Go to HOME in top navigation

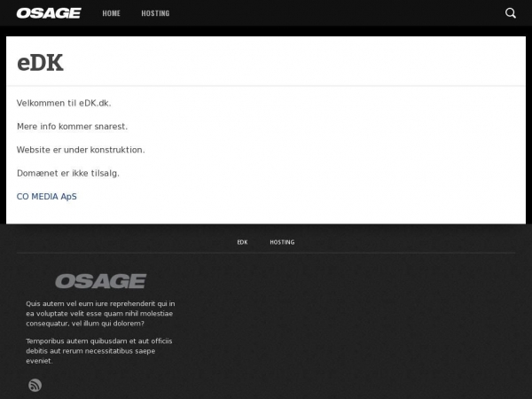[111, 13]
